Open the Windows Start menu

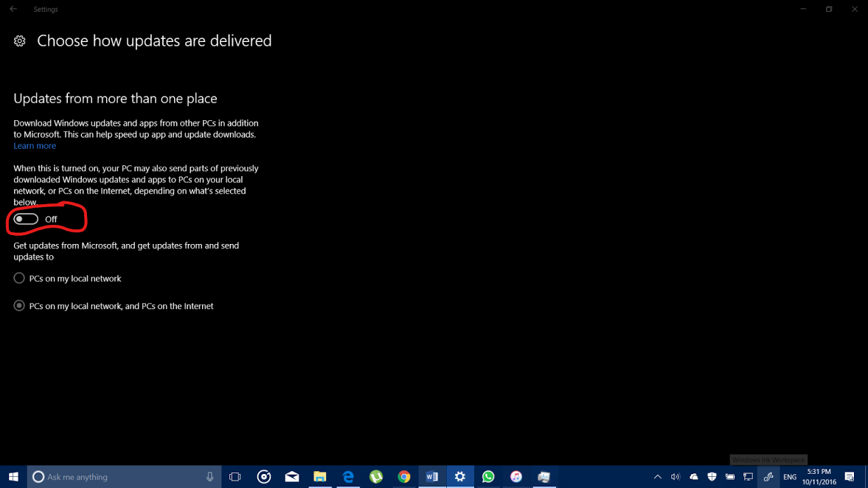[13, 477]
